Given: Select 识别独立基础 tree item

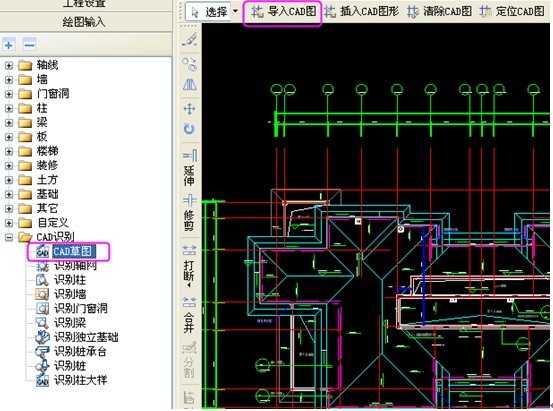Looking at the screenshot, I should [x=86, y=337].
